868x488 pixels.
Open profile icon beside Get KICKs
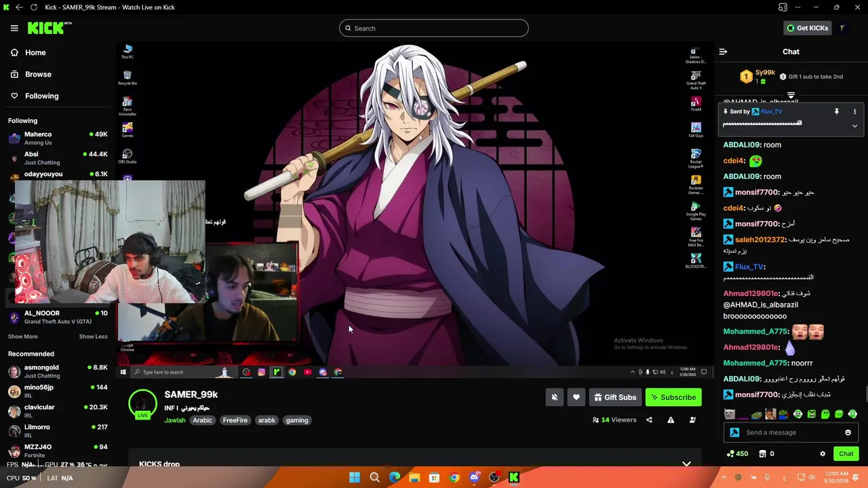point(842,28)
